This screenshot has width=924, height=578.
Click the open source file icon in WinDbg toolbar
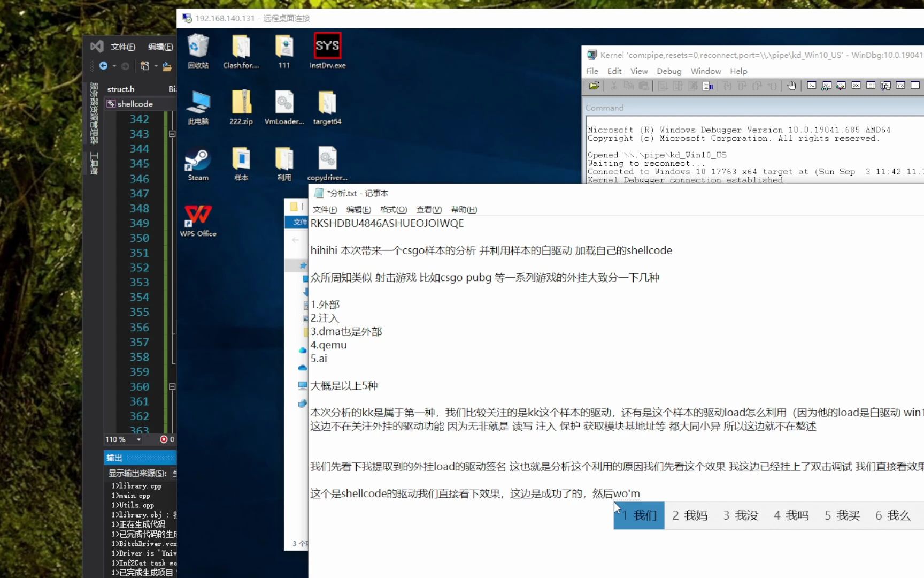(595, 86)
